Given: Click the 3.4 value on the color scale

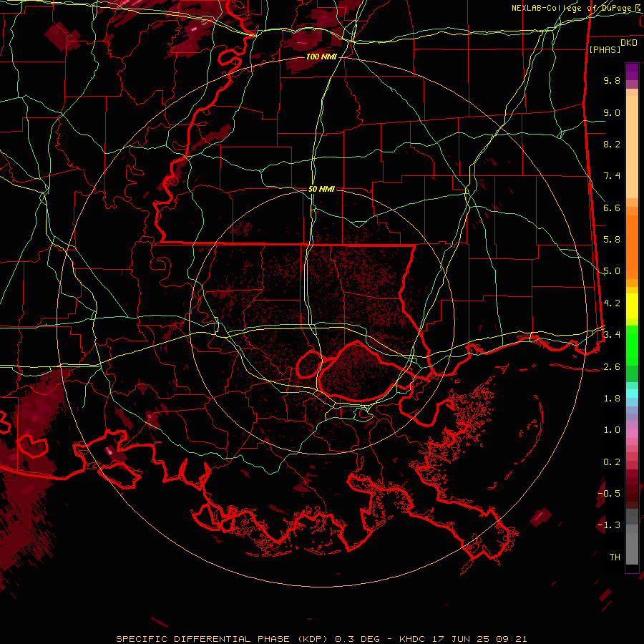Looking at the screenshot, I should coord(612,335).
